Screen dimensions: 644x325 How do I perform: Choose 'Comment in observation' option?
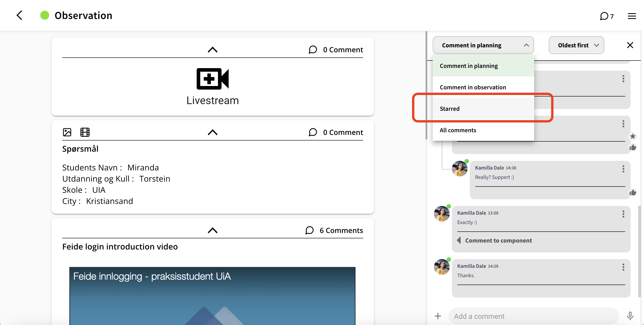pyautogui.click(x=472, y=87)
